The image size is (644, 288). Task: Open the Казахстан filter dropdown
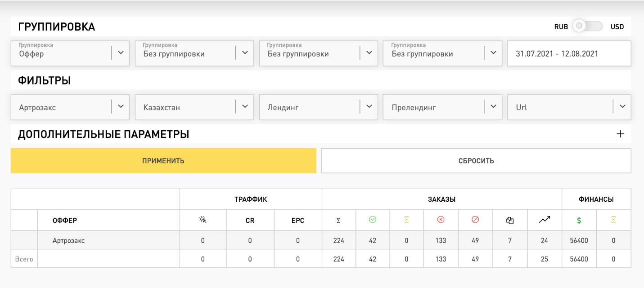[x=194, y=107]
